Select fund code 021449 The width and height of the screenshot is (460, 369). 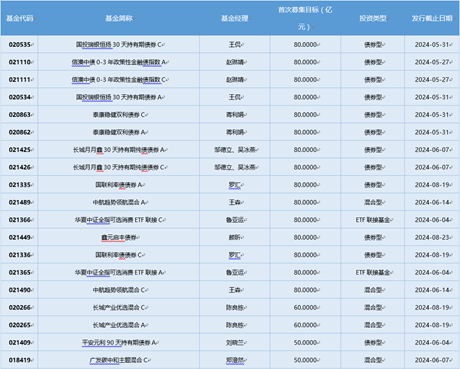tap(20, 237)
